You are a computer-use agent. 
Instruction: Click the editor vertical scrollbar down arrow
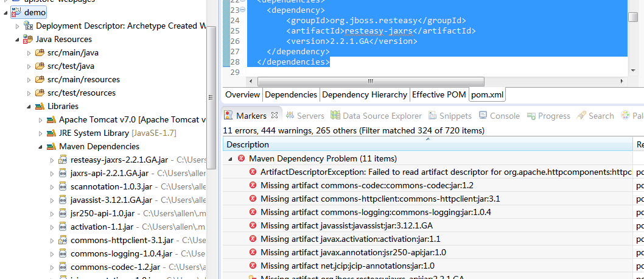tap(633, 71)
